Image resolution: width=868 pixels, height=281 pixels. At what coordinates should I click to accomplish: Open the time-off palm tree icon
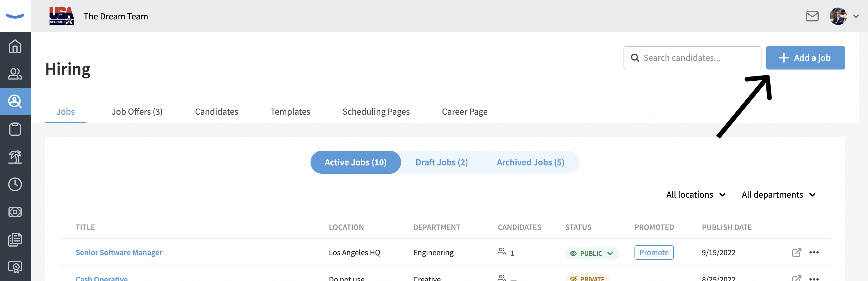[x=15, y=156]
